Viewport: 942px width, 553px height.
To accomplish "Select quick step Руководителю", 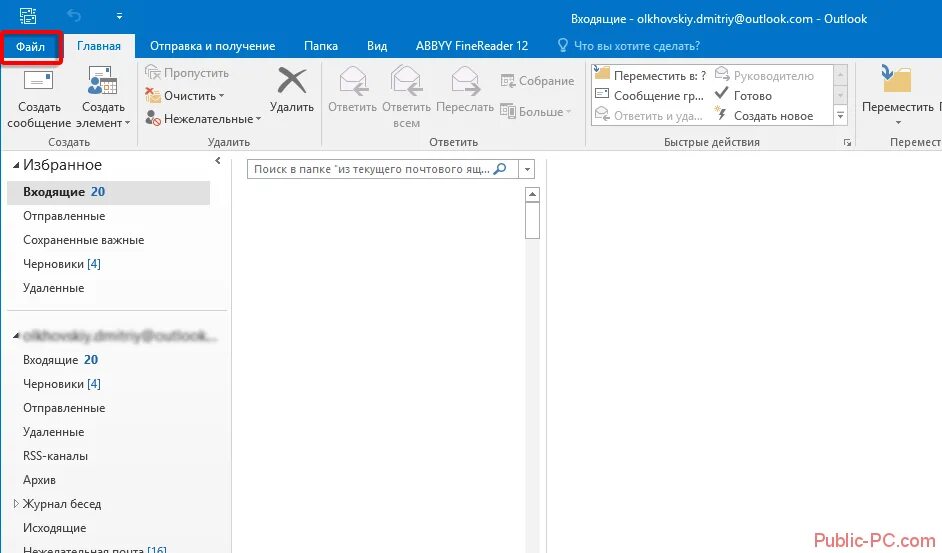I will (764, 75).
